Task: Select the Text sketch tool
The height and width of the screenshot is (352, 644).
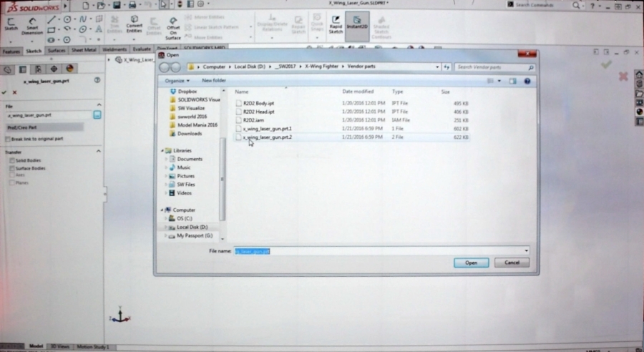Action: click(x=99, y=29)
